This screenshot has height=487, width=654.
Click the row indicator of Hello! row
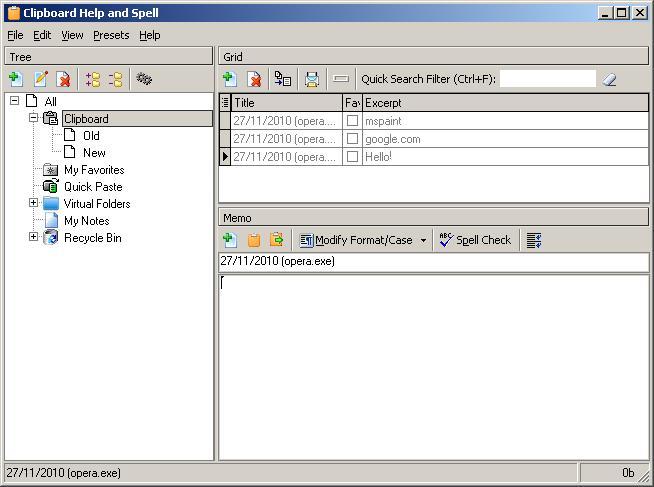coord(225,157)
